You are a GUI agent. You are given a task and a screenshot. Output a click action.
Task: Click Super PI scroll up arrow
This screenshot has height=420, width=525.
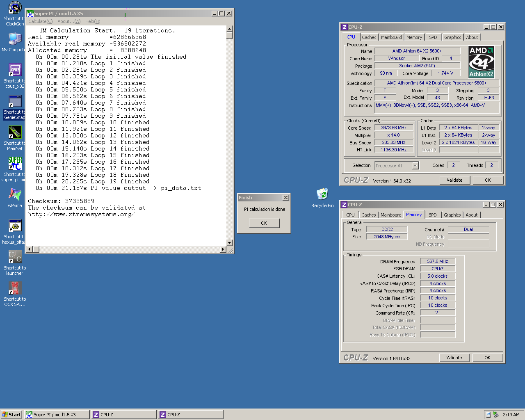pos(230,29)
